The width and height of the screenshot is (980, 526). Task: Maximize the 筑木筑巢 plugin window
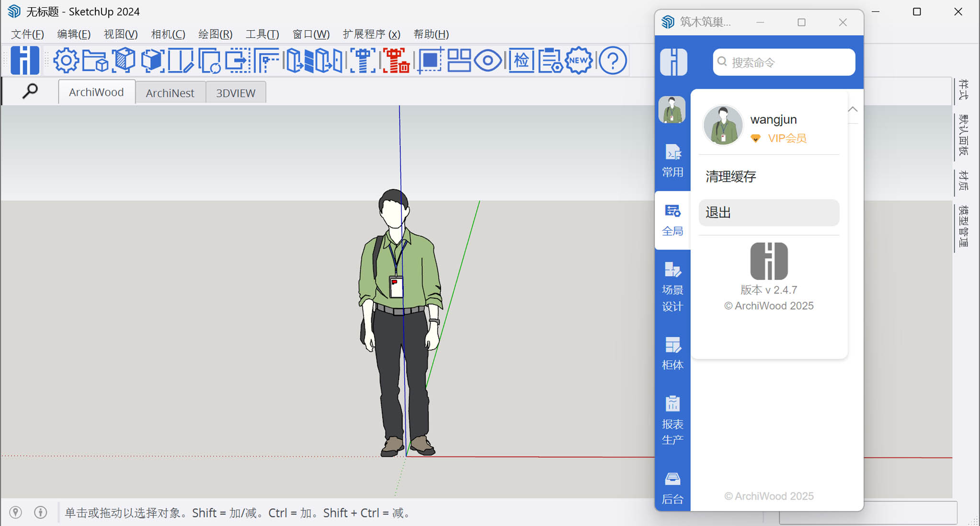801,23
